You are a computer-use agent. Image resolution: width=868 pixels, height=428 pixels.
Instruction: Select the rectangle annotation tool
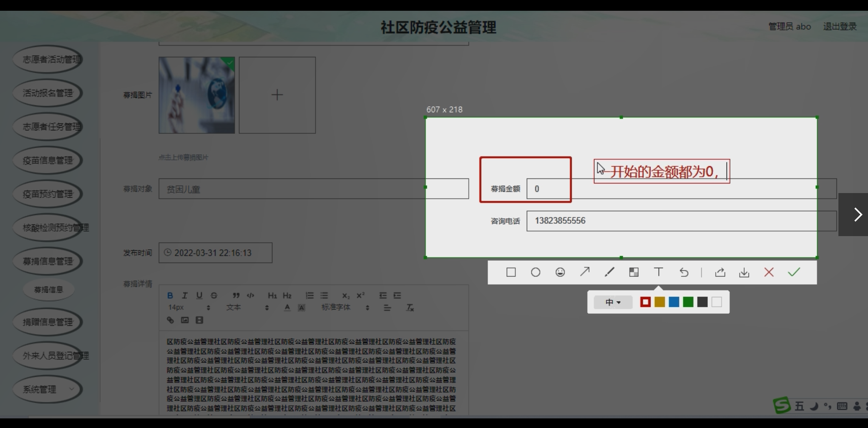pyautogui.click(x=511, y=272)
